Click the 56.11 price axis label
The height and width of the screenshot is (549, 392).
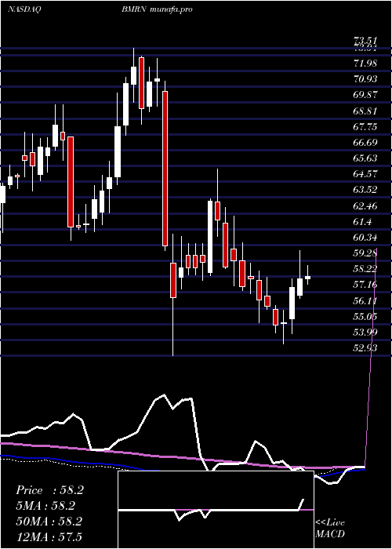tap(366, 300)
